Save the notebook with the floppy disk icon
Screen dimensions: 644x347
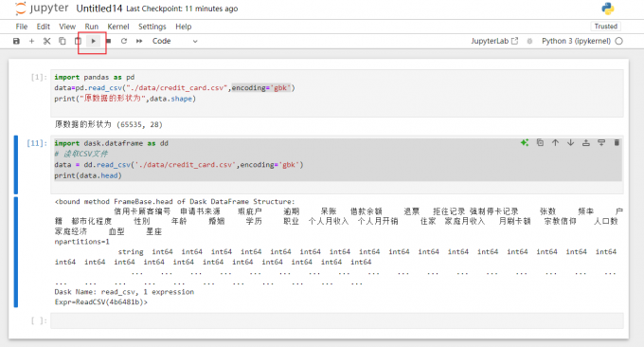click(16, 41)
